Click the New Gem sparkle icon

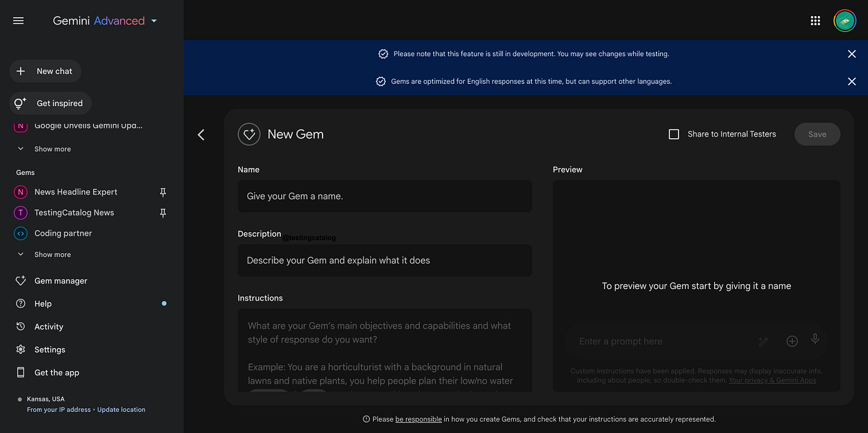coord(249,134)
